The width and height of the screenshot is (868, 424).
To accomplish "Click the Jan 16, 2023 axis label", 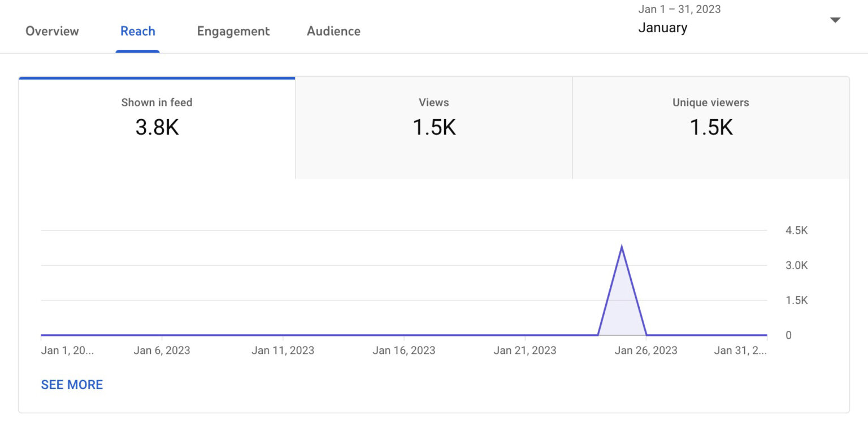I will pyautogui.click(x=404, y=350).
